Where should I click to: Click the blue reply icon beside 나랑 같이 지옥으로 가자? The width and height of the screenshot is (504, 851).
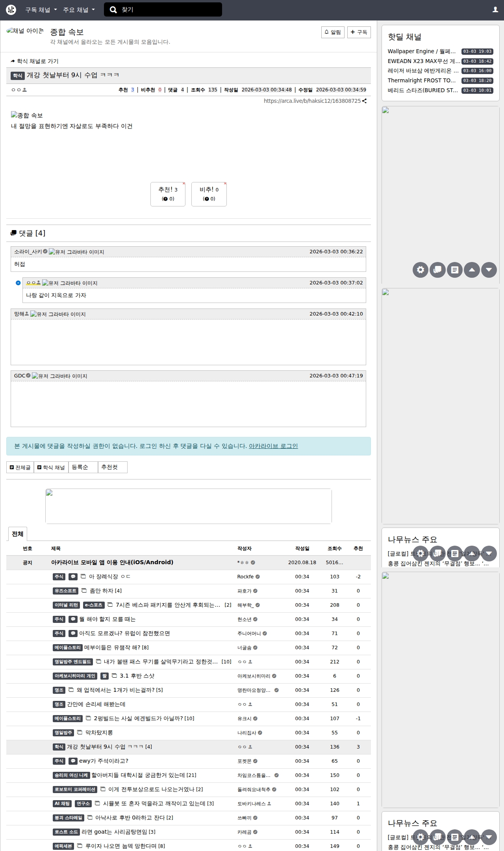pos(18,283)
